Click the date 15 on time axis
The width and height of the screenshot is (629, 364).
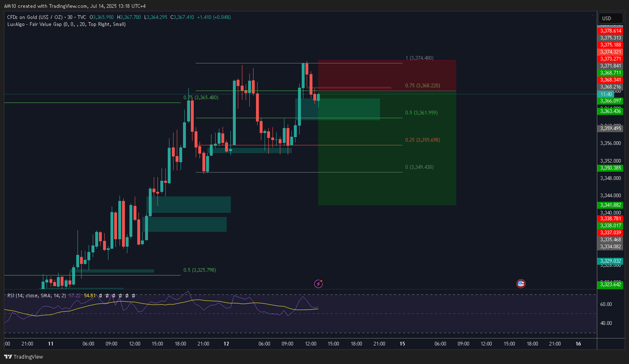402,344
